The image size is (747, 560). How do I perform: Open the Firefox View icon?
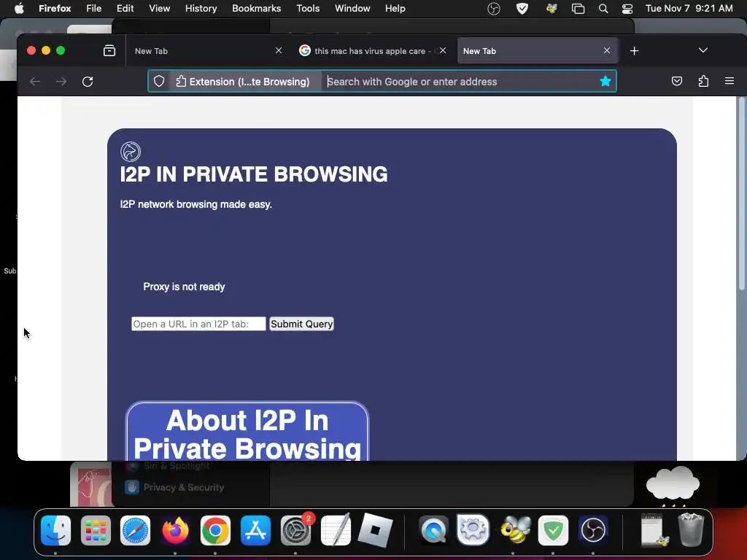(109, 50)
